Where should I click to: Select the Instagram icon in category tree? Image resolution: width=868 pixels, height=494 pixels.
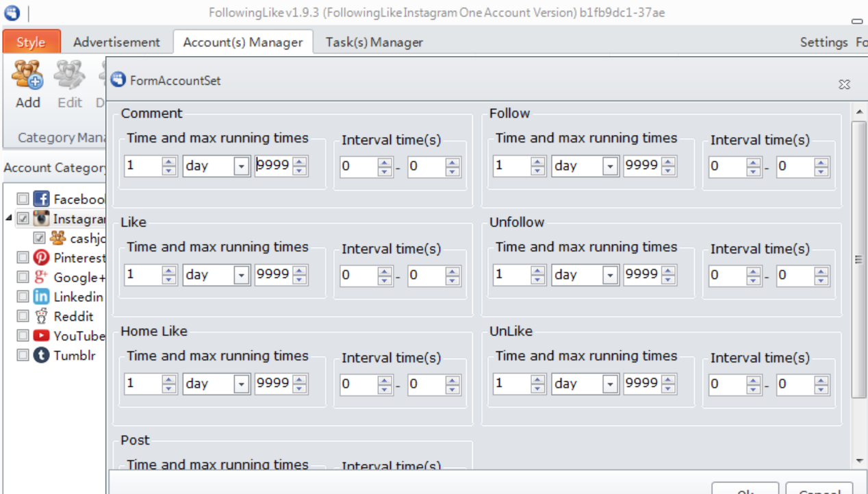42,219
